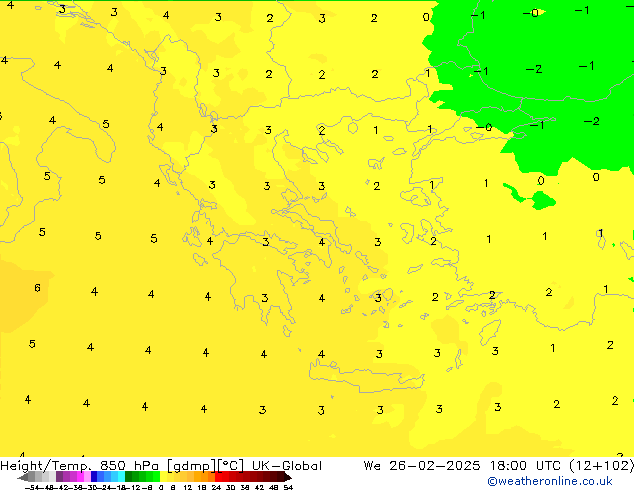Click the Rhodes island outline
The height and width of the screenshot is (490, 634).
(490, 332)
